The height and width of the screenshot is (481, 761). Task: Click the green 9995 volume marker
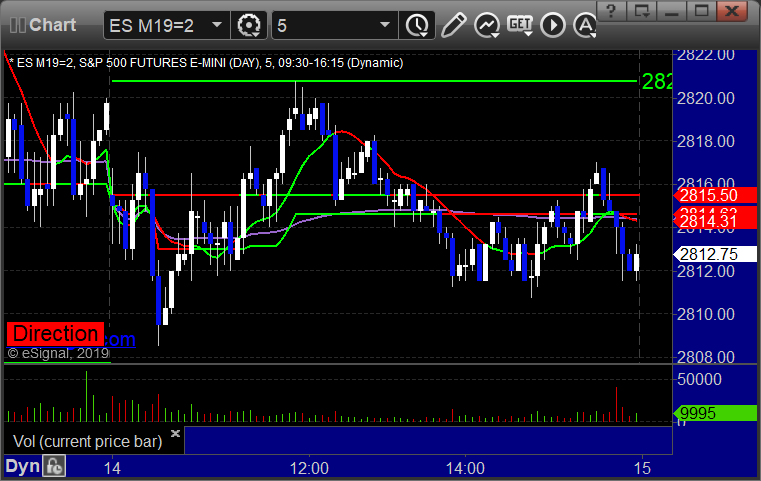tap(715, 413)
